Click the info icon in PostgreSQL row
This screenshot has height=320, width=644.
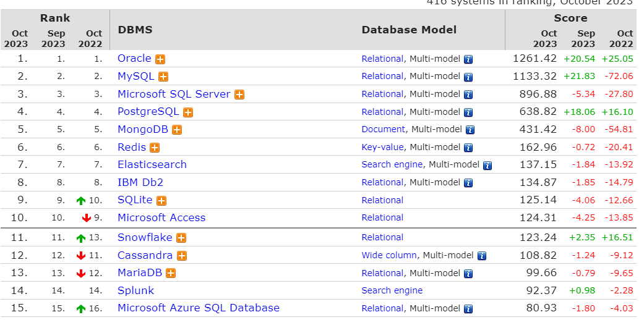(x=468, y=112)
